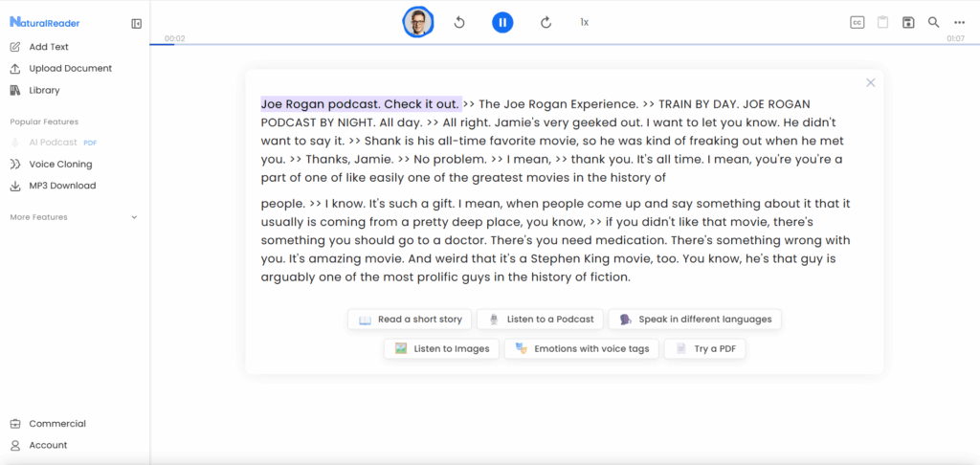The image size is (980, 465).
Task: Click the NaturalReader logo
Action: pyautogui.click(x=44, y=23)
